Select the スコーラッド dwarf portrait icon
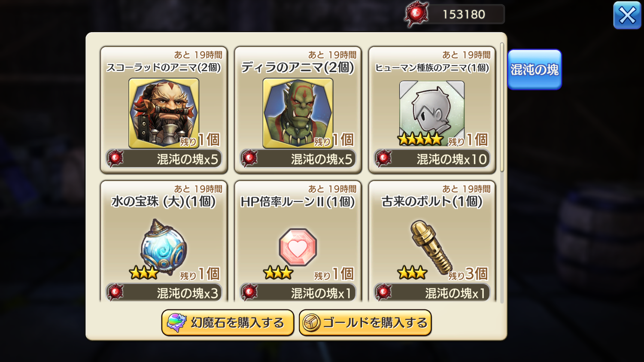 pos(164,113)
